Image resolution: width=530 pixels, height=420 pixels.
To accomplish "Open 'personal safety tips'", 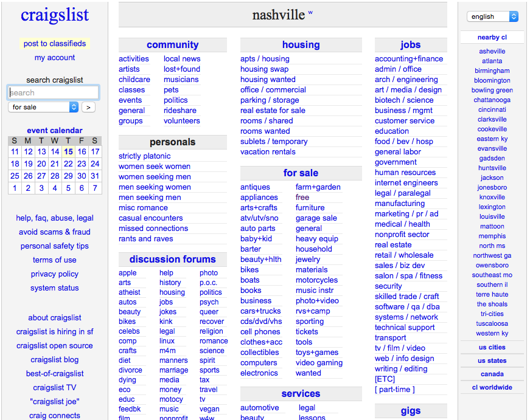I will coord(55,246).
